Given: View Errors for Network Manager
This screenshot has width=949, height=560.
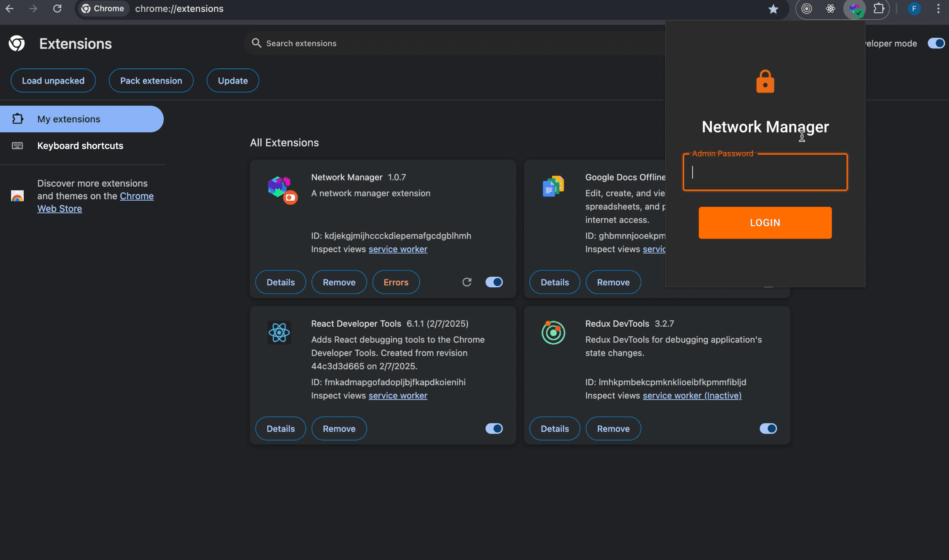Looking at the screenshot, I should click(x=396, y=282).
